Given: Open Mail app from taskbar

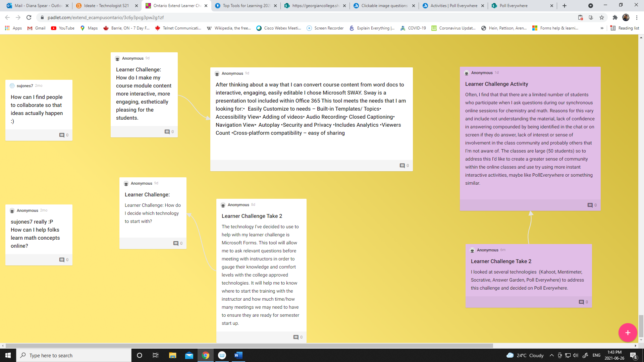Looking at the screenshot, I should click(x=189, y=355).
